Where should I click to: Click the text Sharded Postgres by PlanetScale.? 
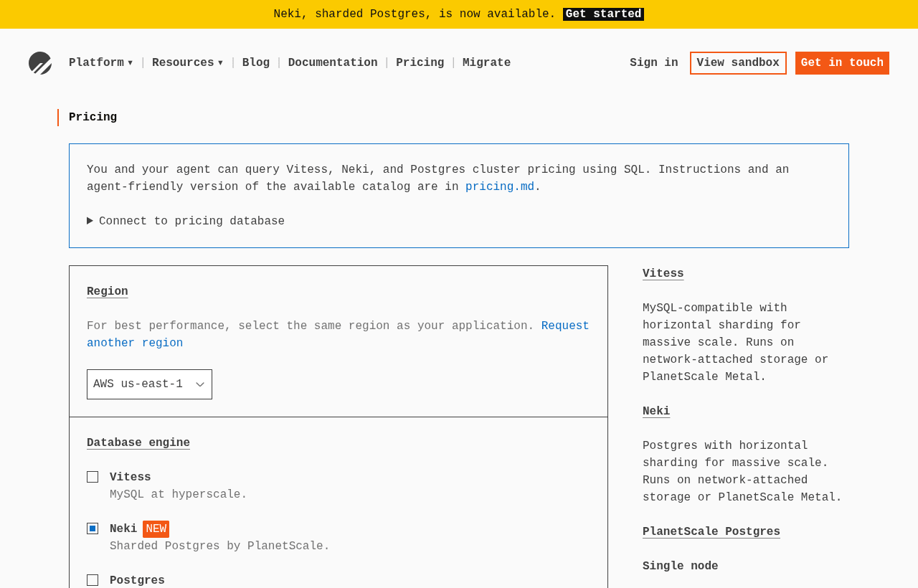[219, 546]
